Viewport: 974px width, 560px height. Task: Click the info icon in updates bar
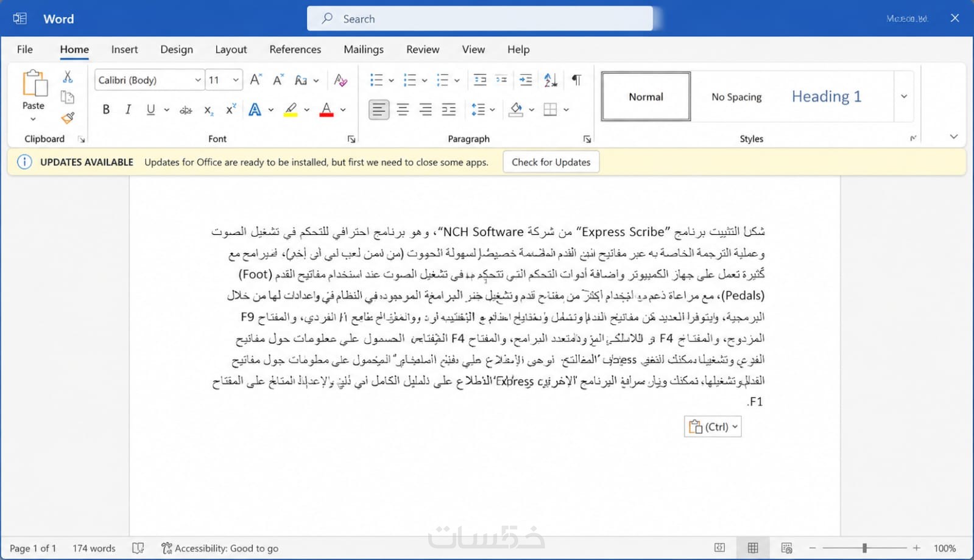24,162
